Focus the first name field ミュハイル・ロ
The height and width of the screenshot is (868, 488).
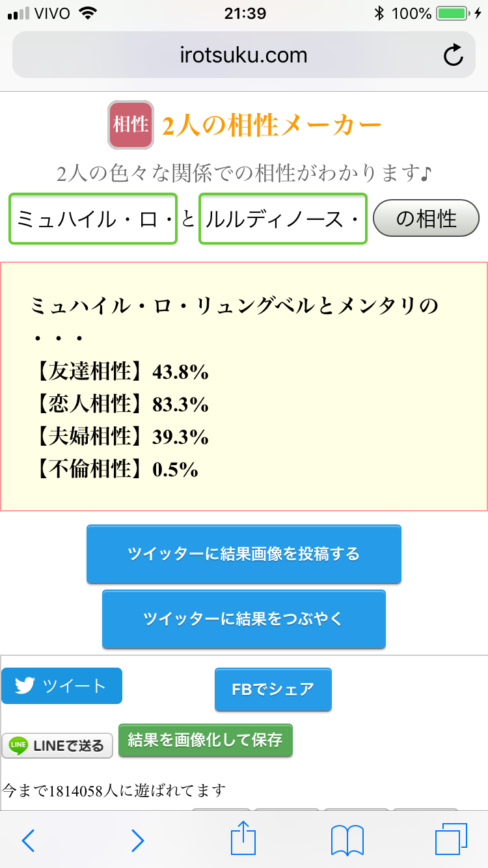coord(93,219)
